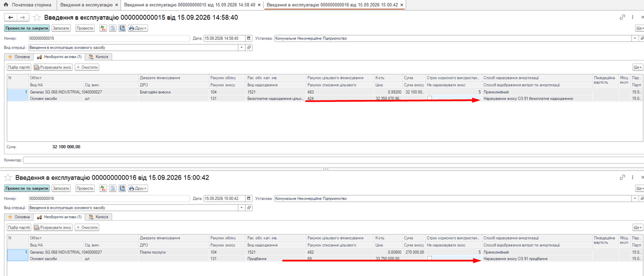Click 'Провести та закрити' in document 000000000015
Image resolution: width=644 pixels, height=276 pixels.
(x=27, y=28)
